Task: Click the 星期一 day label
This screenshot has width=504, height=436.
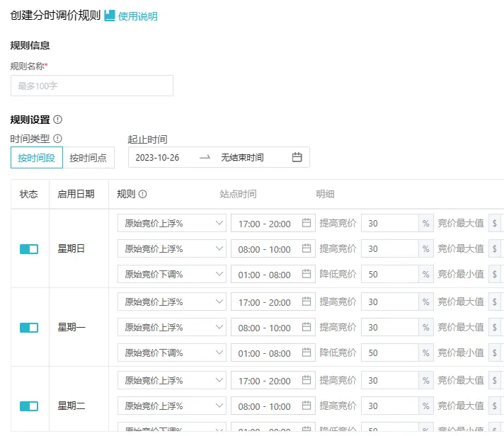Action: pyautogui.click(x=71, y=328)
